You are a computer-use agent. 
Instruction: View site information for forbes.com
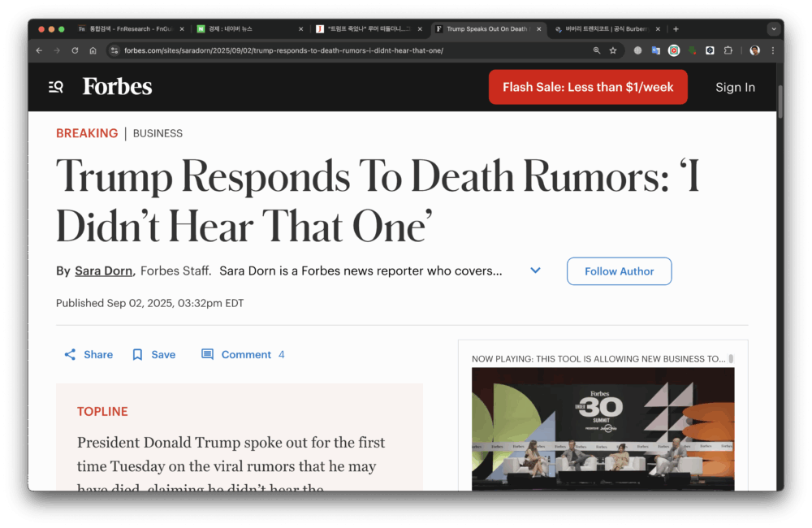pyautogui.click(x=114, y=50)
